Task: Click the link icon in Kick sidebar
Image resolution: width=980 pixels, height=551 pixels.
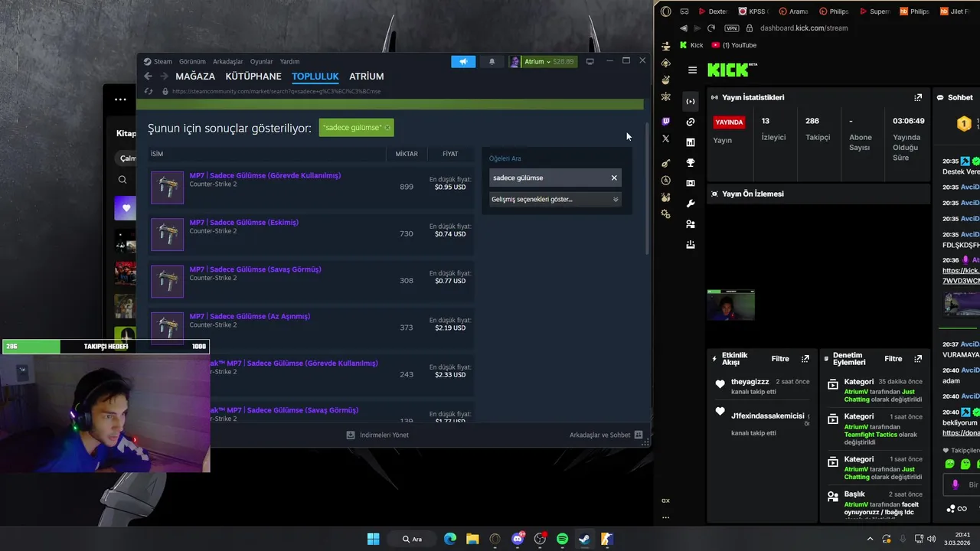Action: pyautogui.click(x=691, y=122)
